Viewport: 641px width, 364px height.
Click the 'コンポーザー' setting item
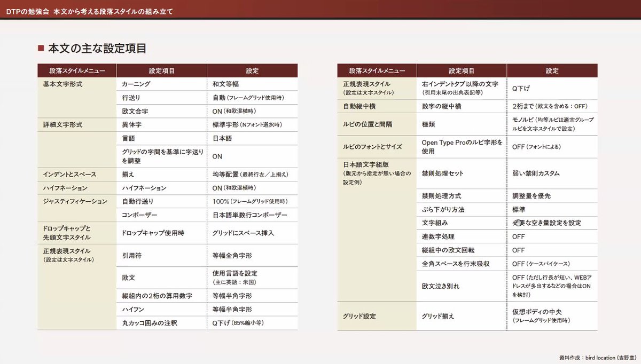139,215
